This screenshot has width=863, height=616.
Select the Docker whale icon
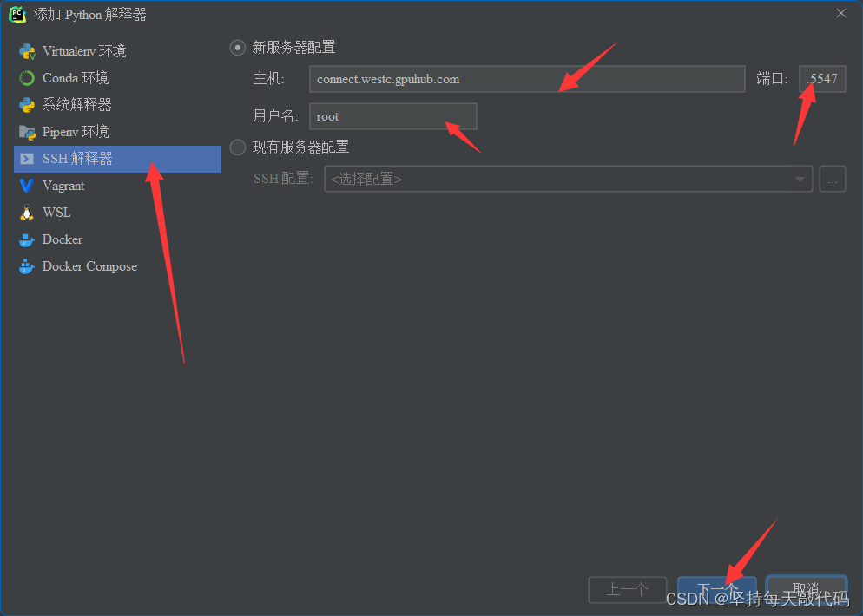point(27,239)
